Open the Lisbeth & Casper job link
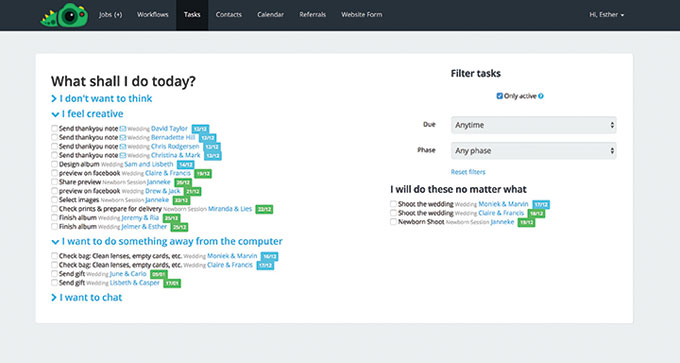 click(134, 282)
